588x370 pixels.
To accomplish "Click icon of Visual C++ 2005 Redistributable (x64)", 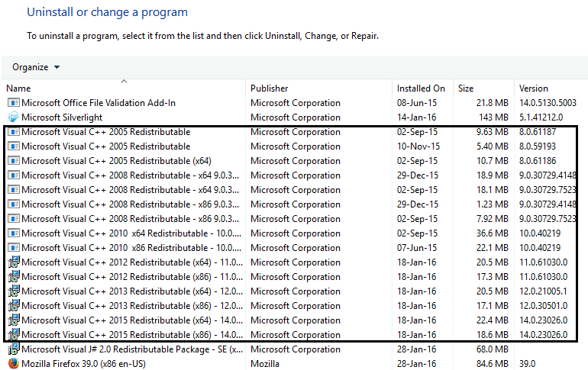I will click(x=14, y=161).
